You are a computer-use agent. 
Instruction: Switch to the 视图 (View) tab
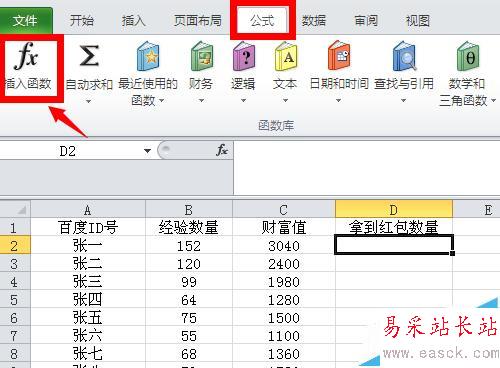coord(417,21)
